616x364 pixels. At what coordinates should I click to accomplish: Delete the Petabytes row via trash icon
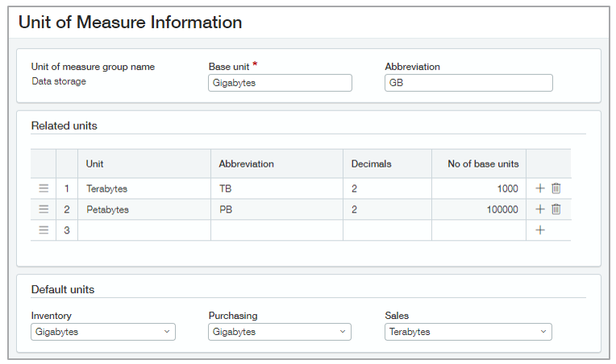(556, 209)
